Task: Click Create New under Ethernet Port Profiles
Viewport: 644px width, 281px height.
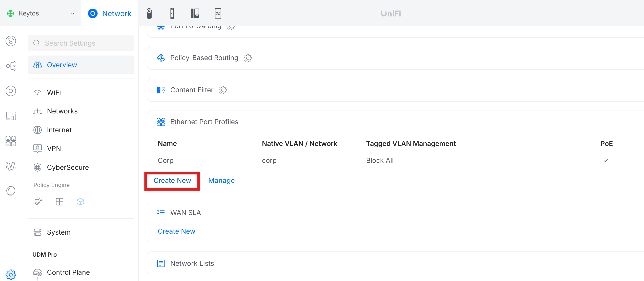Action: [x=172, y=180]
